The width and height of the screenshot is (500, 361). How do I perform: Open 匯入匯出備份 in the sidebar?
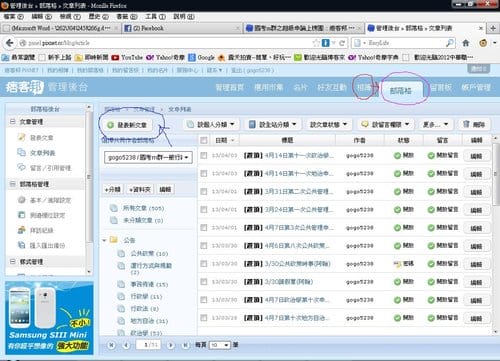42,245
